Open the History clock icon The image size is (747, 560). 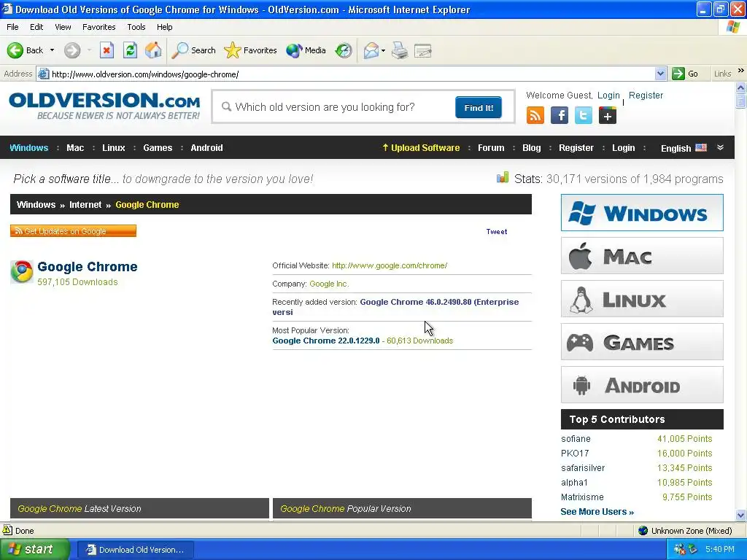click(x=344, y=50)
